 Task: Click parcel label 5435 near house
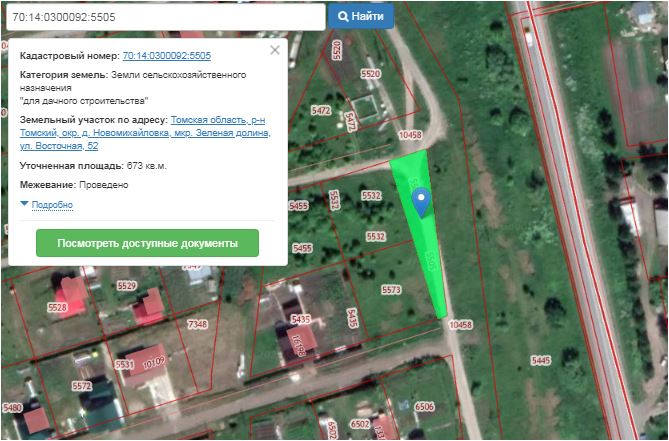click(301, 319)
